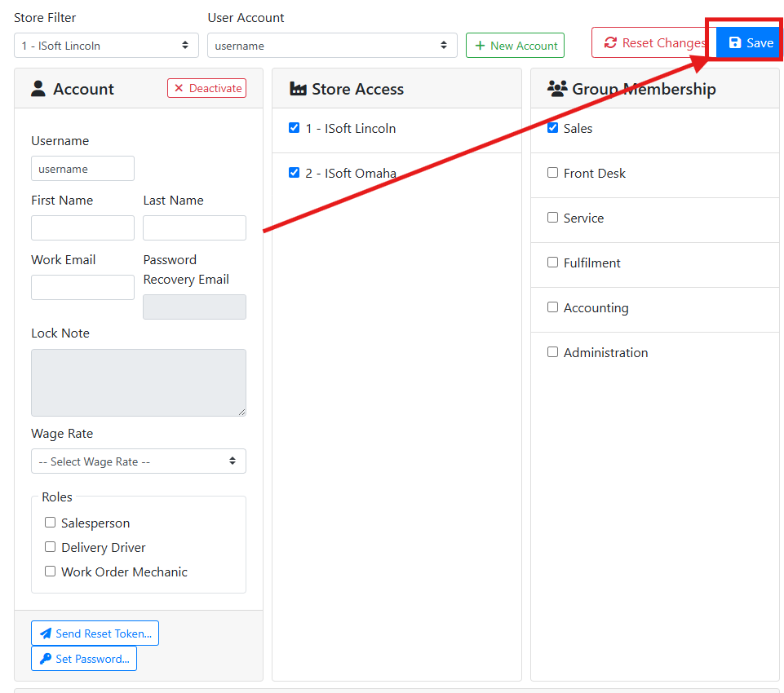Enable the Delivery Driver role
The image size is (784, 693).
pos(51,547)
